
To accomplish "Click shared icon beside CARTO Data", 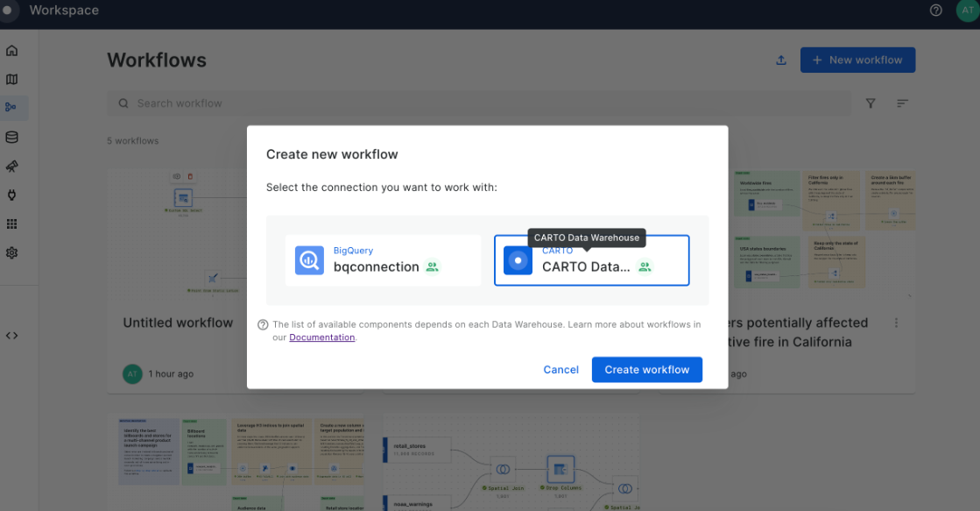I will (x=645, y=267).
